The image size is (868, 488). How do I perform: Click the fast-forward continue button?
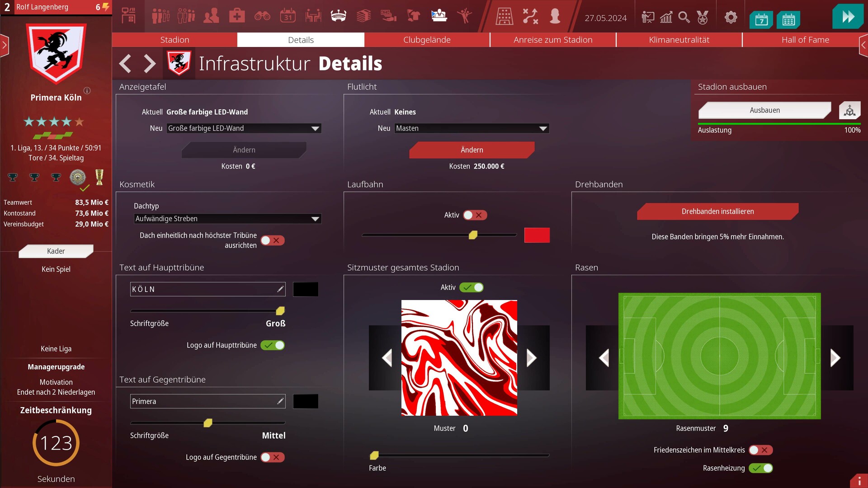click(848, 17)
